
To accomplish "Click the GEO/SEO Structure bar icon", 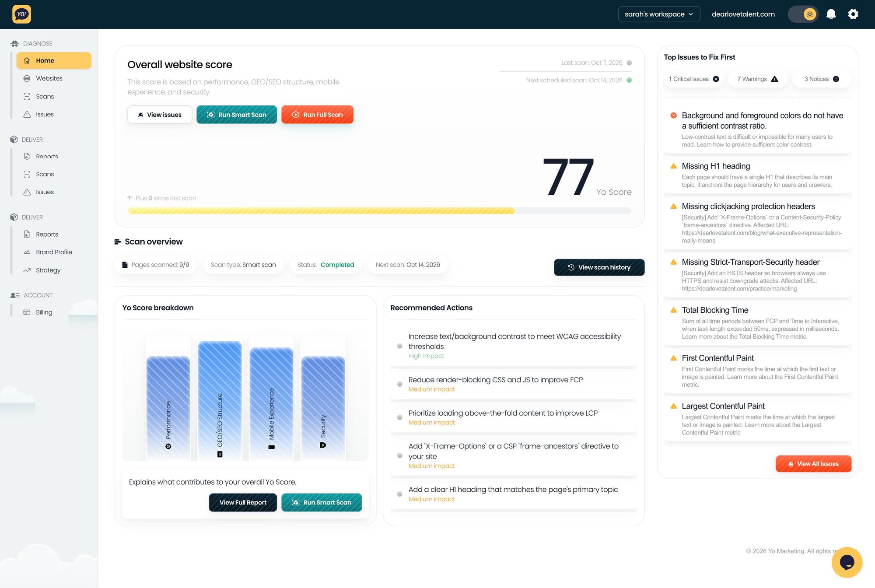I will (x=220, y=454).
